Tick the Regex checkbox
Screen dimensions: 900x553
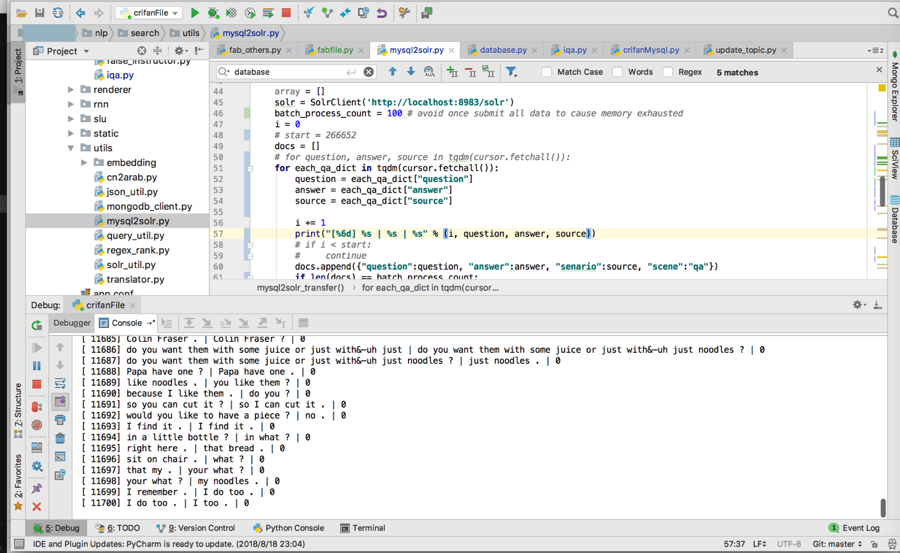coord(668,72)
